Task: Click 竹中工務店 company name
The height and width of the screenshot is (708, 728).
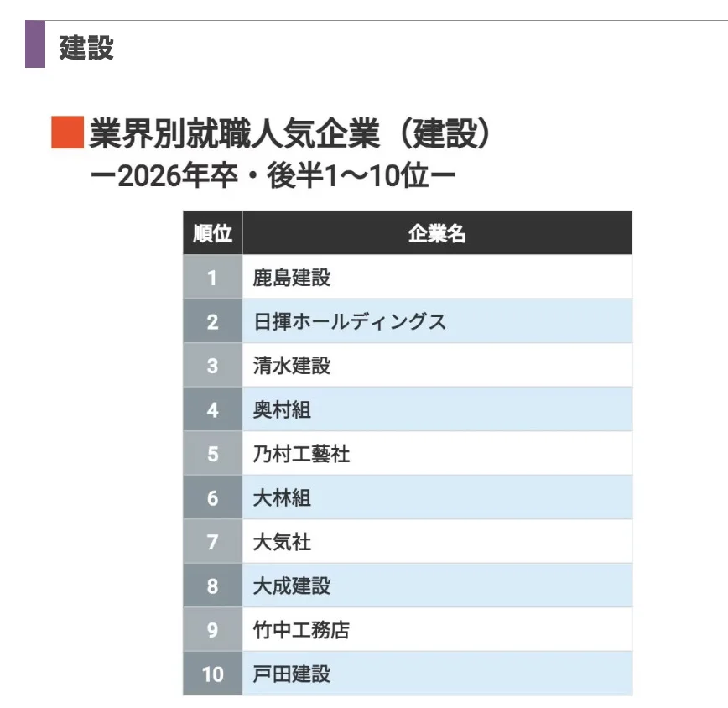Action: point(301,630)
